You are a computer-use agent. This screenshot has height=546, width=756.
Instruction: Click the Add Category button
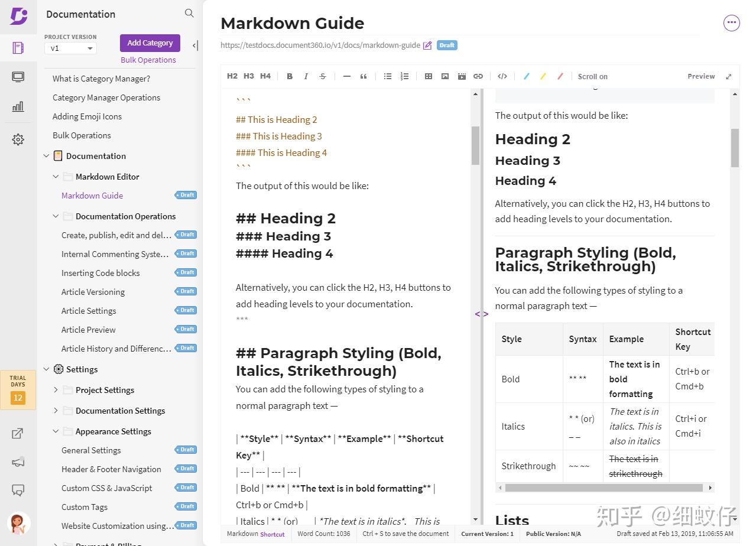150,42
